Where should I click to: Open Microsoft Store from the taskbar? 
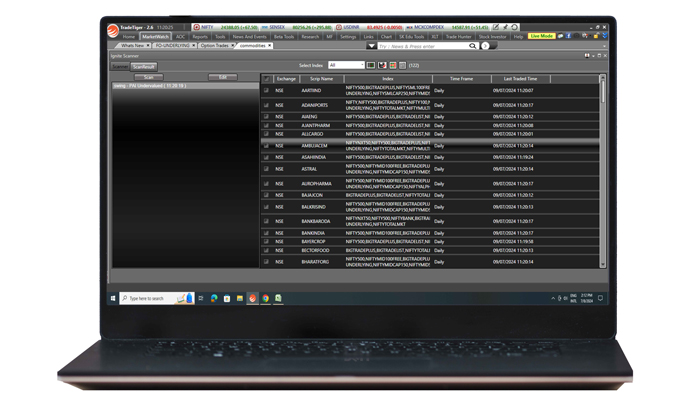[227, 298]
